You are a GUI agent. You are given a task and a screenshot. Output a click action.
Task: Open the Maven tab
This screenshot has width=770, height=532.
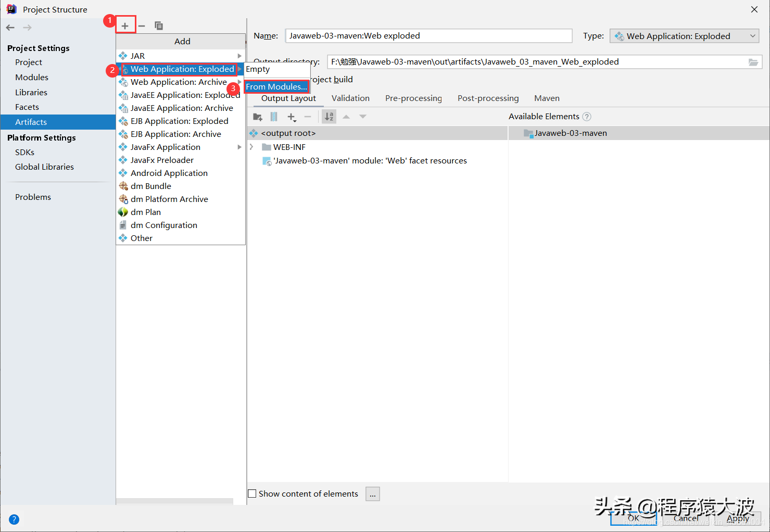(x=547, y=98)
